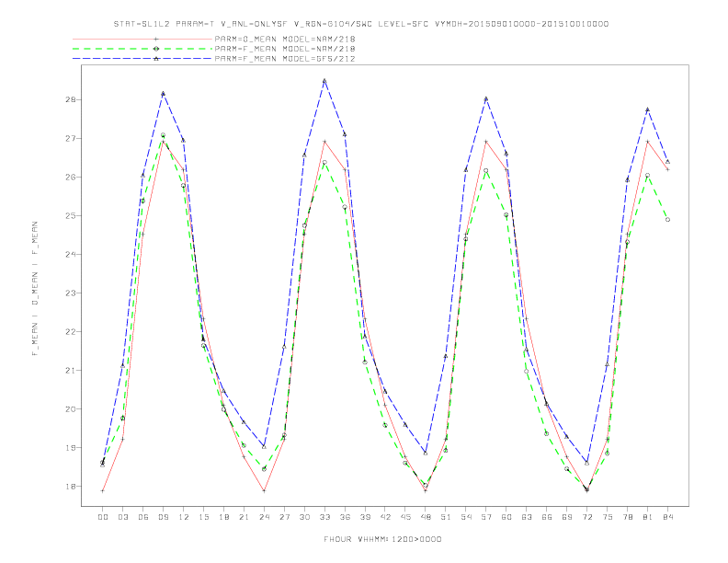Click x-axis forecast hour label 48
This screenshot has height=563, width=728.
pyautogui.click(x=426, y=517)
